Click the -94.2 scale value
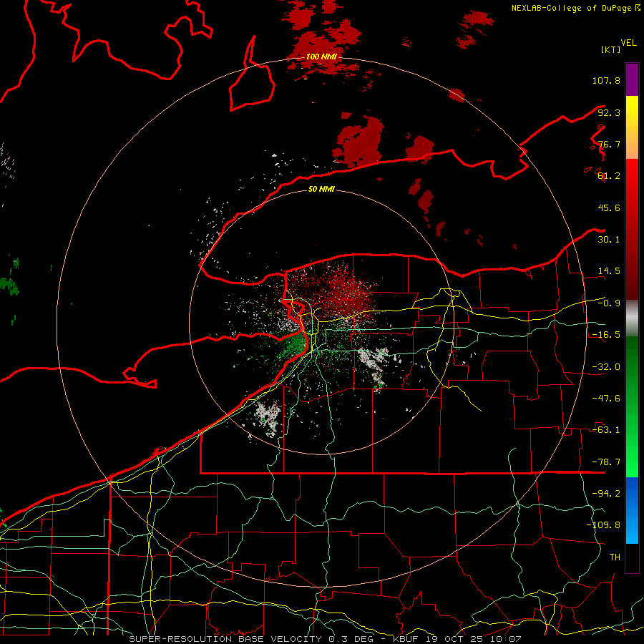The image size is (644, 644). pyautogui.click(x=606, y=494)
